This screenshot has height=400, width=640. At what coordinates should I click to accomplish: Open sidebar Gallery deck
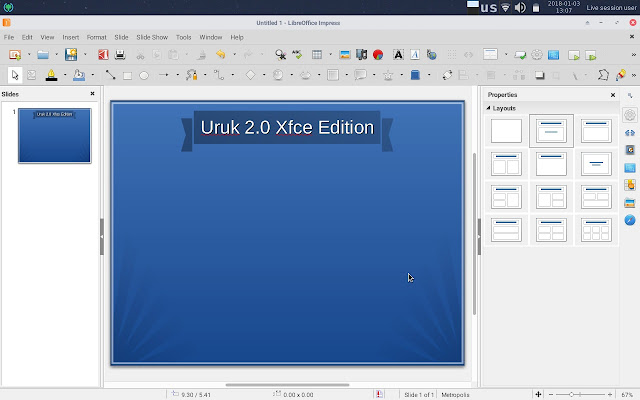(630, 202)
